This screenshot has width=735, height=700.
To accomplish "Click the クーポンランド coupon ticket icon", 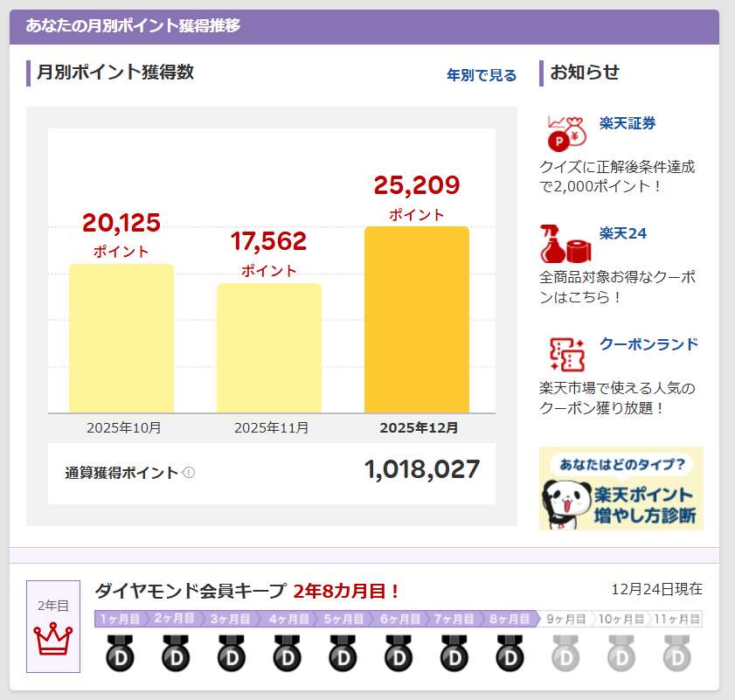I will 567,355.
